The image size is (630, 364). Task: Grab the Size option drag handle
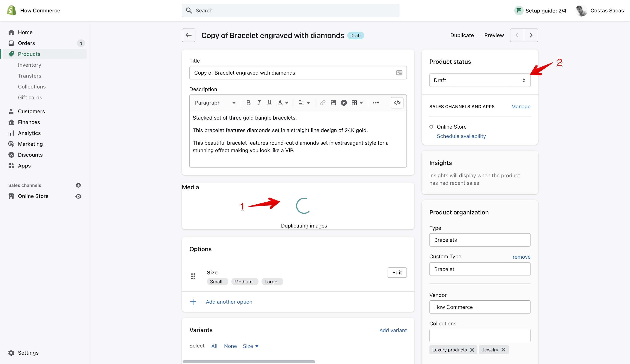click(x=193, y=276)
